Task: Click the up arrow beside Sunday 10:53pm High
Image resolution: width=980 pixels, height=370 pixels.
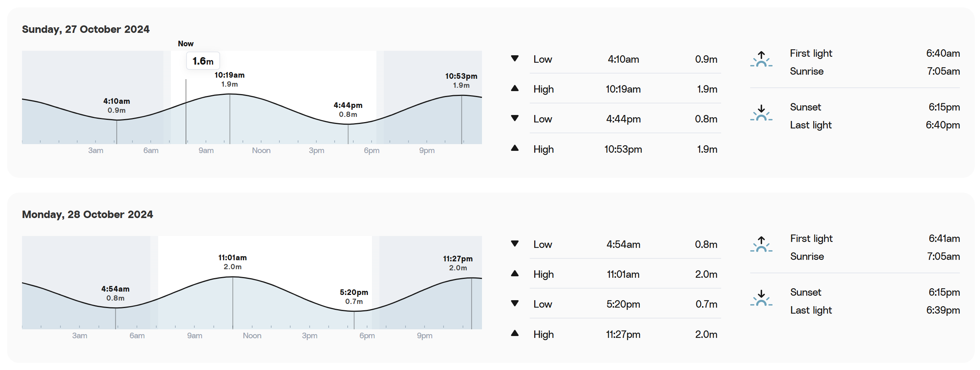Action: tap(514, 148)
